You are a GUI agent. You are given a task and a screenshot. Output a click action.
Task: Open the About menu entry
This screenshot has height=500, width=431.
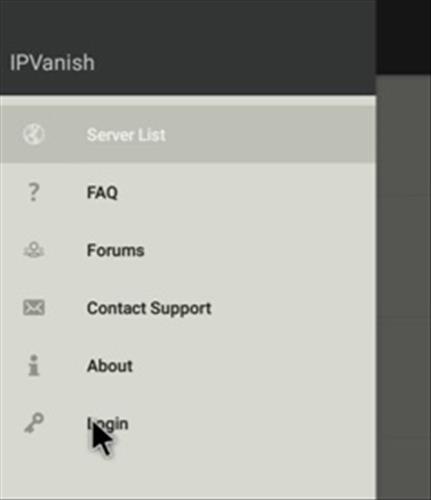coord(110,366)
